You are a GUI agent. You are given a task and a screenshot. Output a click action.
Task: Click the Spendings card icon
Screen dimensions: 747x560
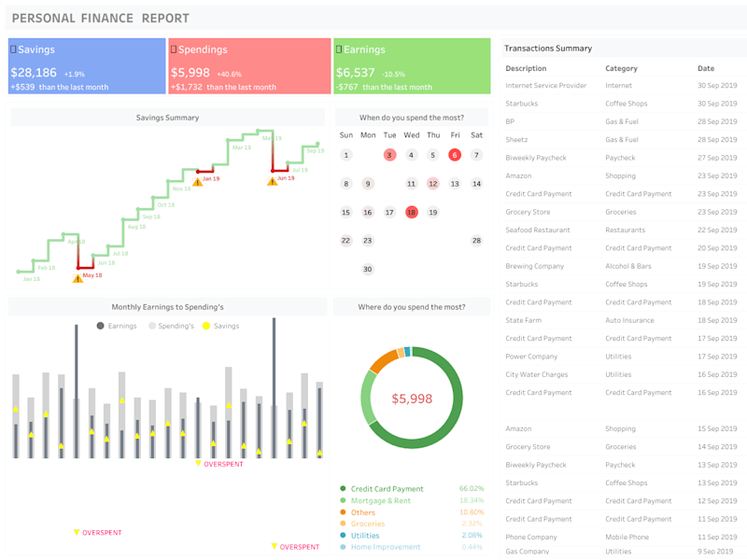174,49
